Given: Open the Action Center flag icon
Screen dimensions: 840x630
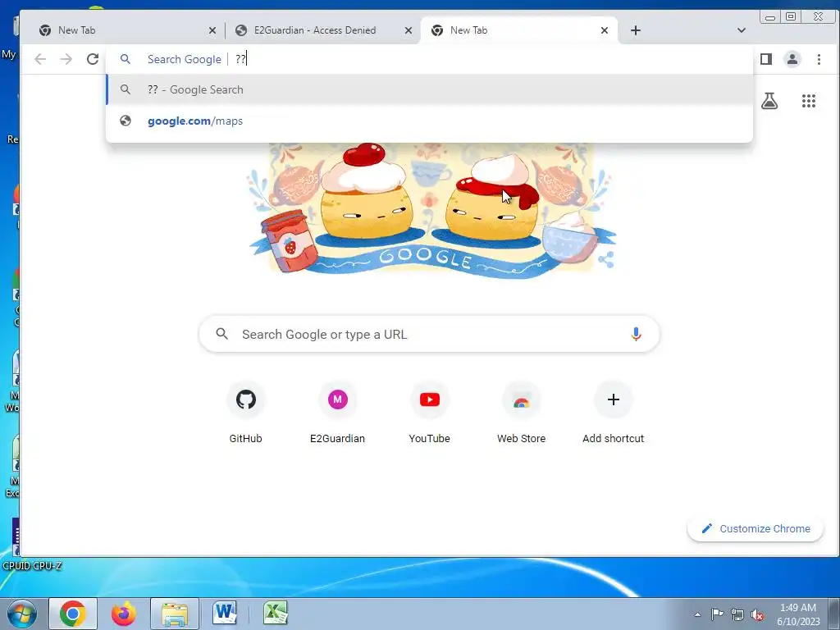Looking at the screenshot, I should click(717, 614).
